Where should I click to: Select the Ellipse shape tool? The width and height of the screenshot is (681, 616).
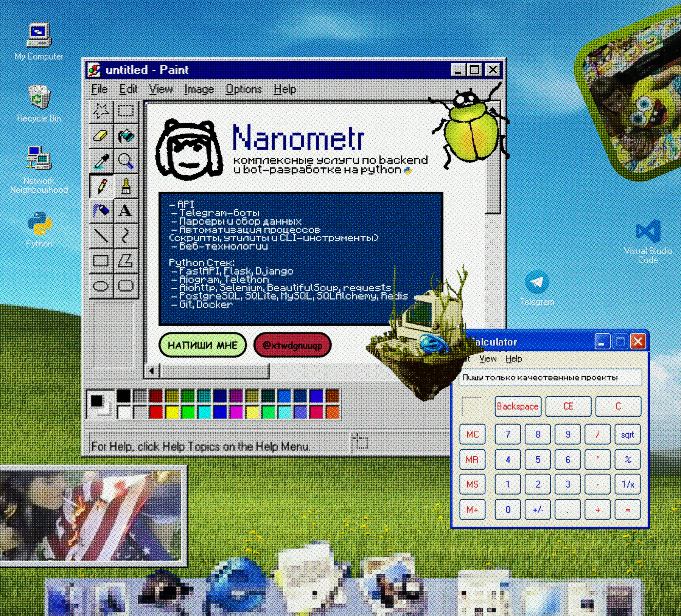tap(101, 286)
